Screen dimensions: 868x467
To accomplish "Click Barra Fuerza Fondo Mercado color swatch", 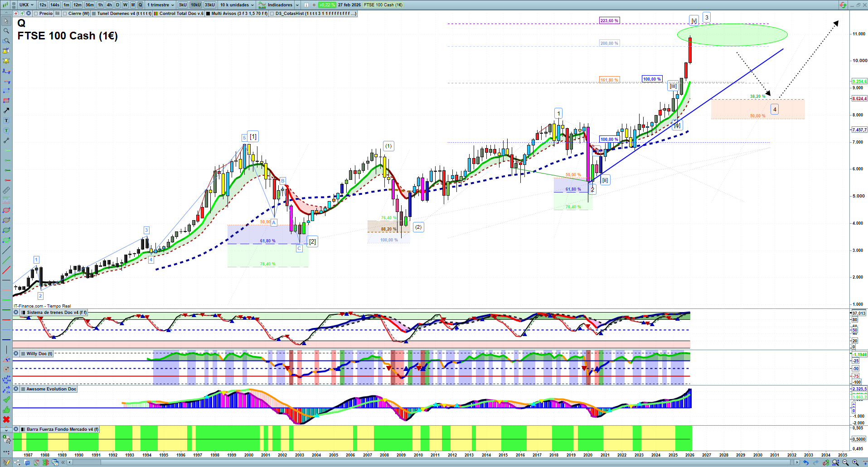I will point(23,429).
